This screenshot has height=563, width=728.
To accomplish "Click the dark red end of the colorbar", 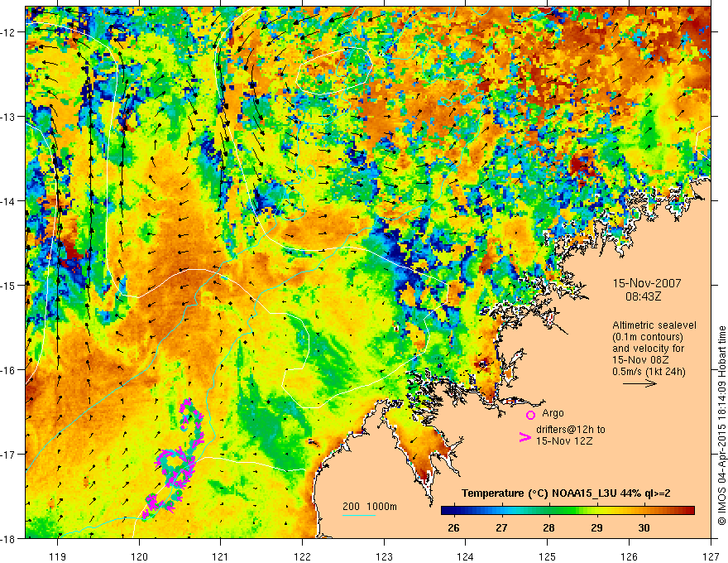I will click(690, 511).
